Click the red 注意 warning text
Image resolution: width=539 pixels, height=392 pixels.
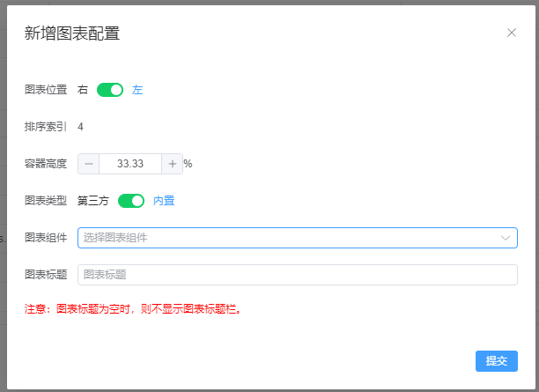133,309
